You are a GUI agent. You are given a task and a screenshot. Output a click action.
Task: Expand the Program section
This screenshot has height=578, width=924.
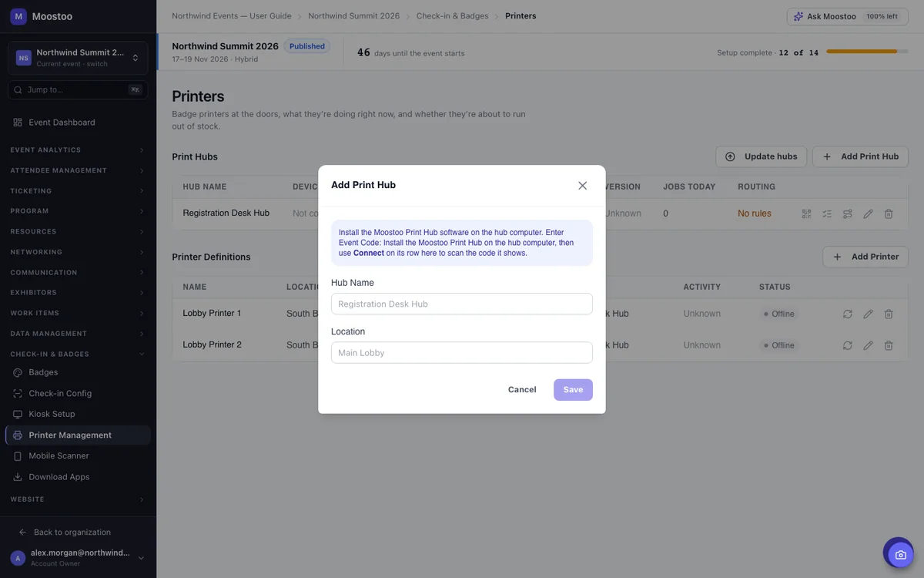(78, 211)
